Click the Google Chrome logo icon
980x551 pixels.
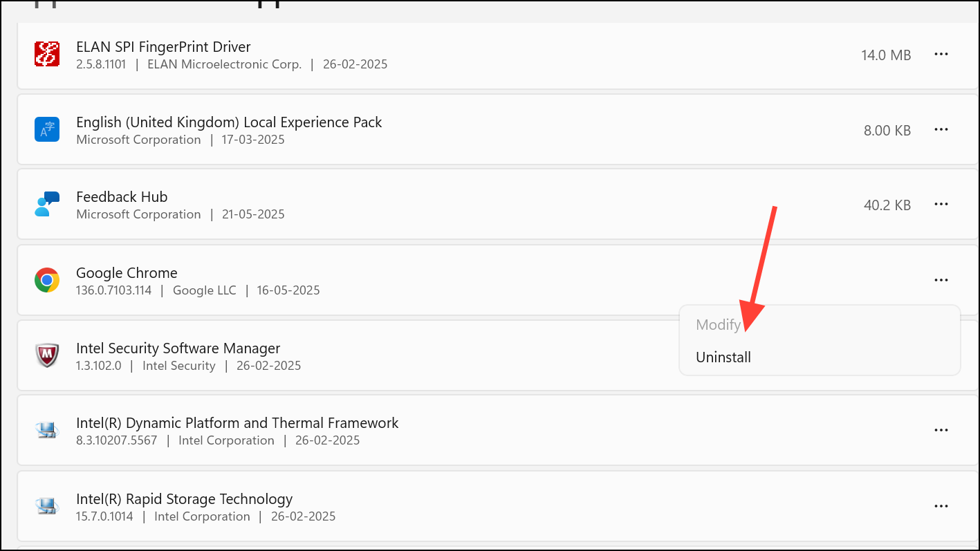pyautogui.click(x=47, y=280)
